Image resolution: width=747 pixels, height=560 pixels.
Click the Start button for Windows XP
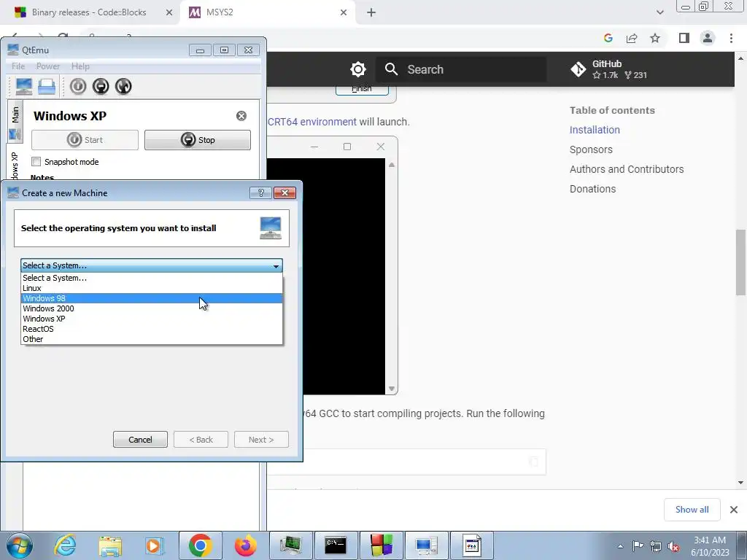85,140
